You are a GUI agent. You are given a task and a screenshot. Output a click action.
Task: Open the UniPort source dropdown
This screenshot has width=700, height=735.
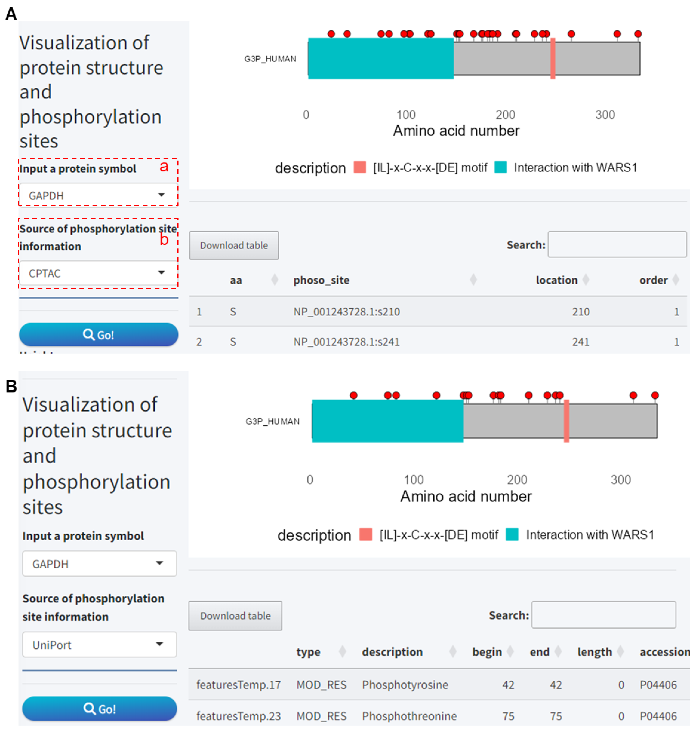pyautogui.click(x=99, y=644)
